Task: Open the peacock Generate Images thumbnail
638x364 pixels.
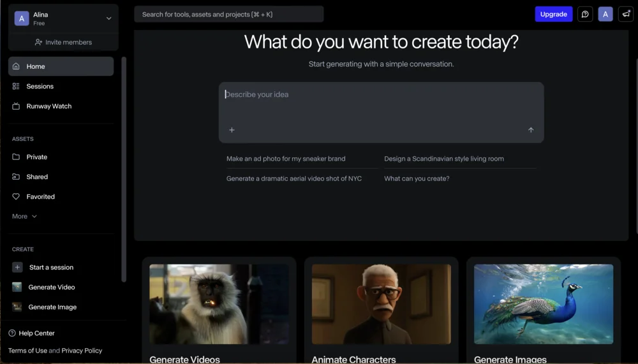Action: 543,304
